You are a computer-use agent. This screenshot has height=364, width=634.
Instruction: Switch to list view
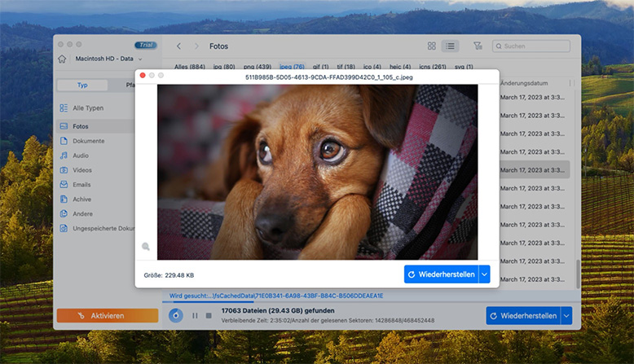(x=450, y=46)
